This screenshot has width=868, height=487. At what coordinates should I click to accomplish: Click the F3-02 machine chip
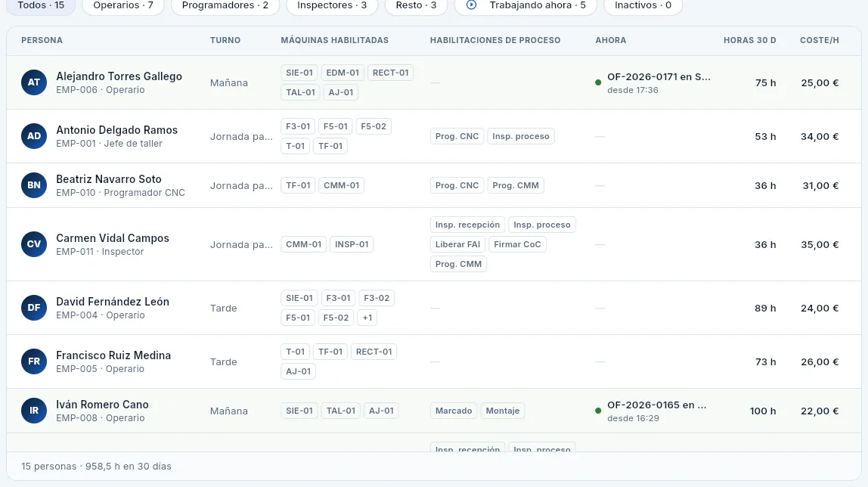[x=377, y=298]
